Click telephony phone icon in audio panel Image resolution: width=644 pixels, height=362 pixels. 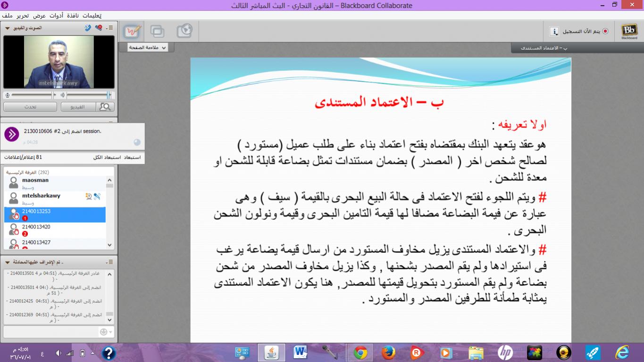tap(88, 28)
